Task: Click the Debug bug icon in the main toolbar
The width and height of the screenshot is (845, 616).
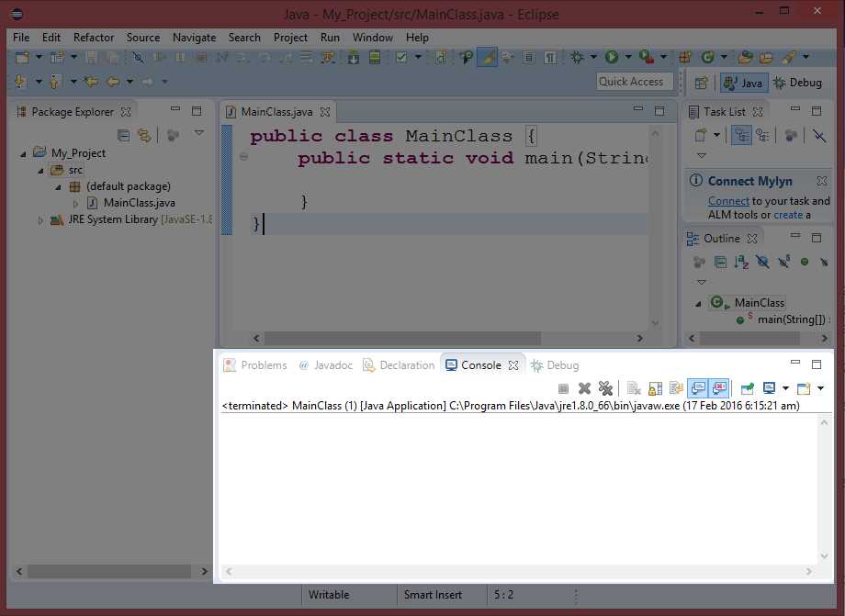Action: [577, 57]
